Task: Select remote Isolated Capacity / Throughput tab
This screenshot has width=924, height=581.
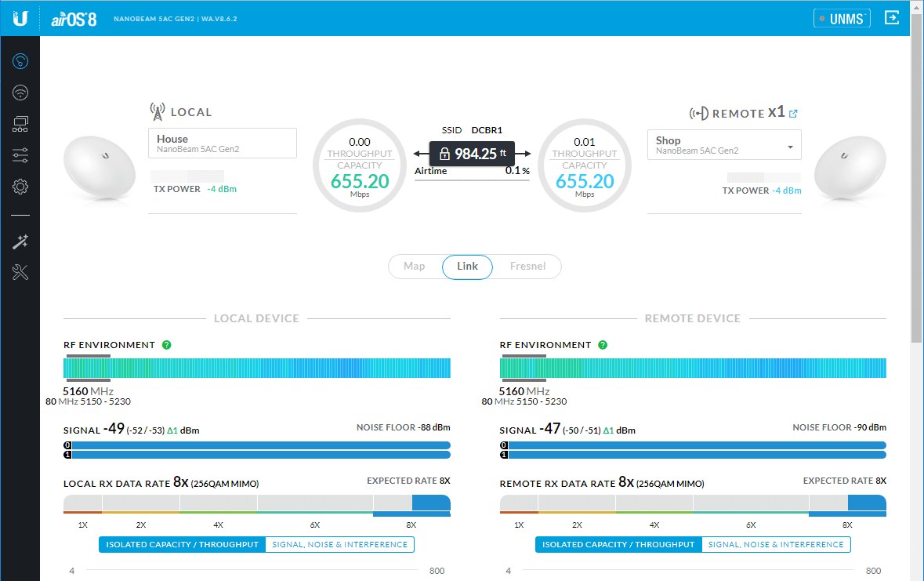Action: [619, 544]
